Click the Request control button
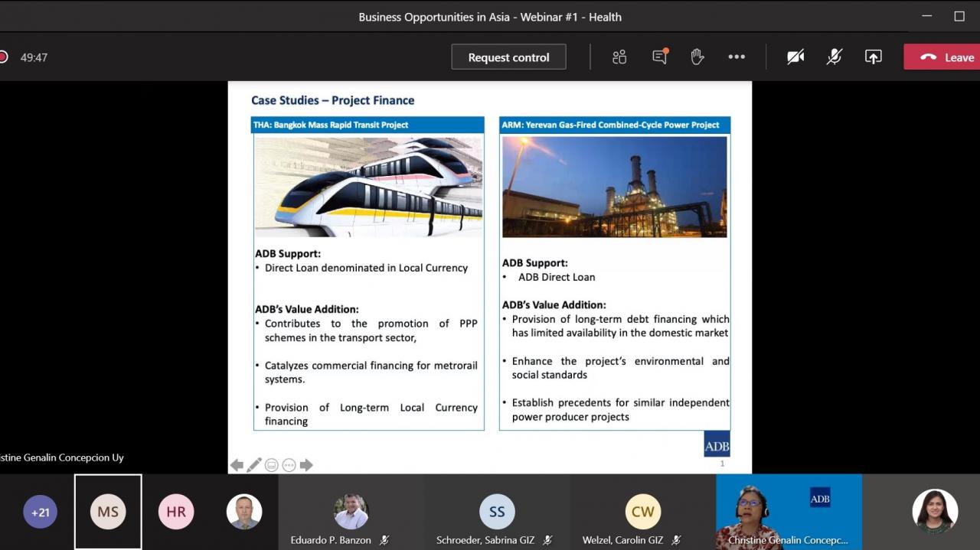The height and width of the screenshot is (550, 980). click(x=508, y=57)
